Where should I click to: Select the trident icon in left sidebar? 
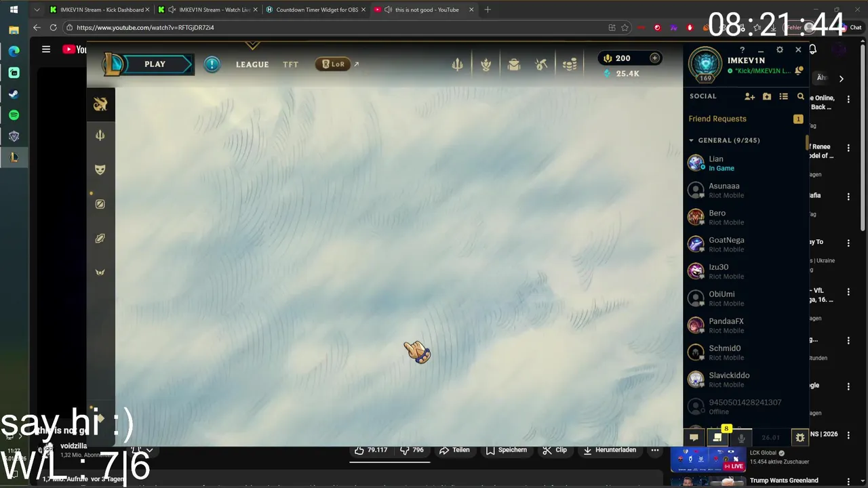(100, 136)
